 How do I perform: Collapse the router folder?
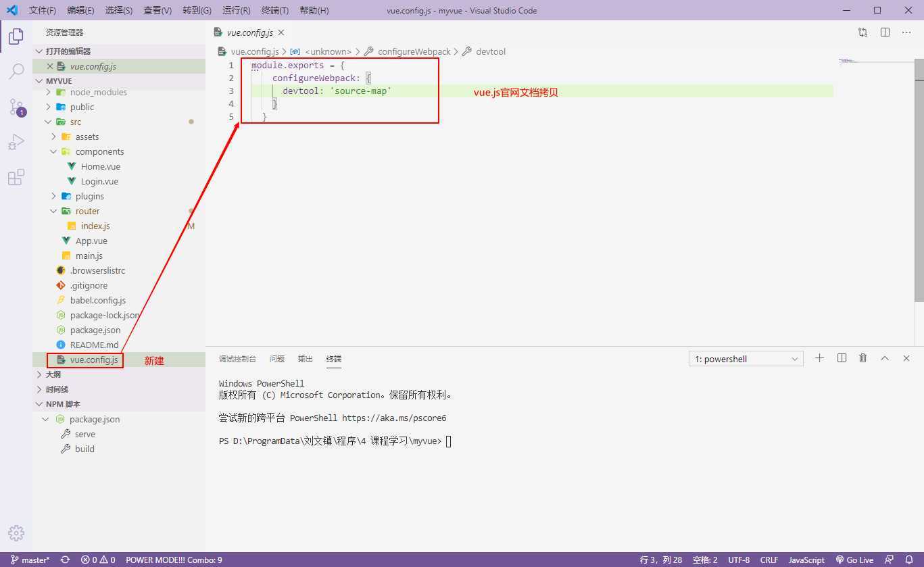click(53, 211)
